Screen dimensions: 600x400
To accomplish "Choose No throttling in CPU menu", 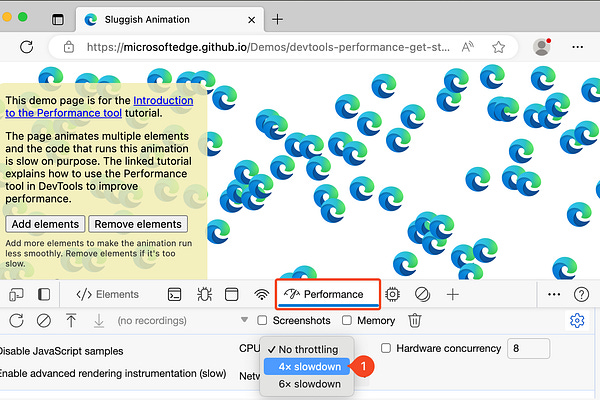I will [307, 349].
